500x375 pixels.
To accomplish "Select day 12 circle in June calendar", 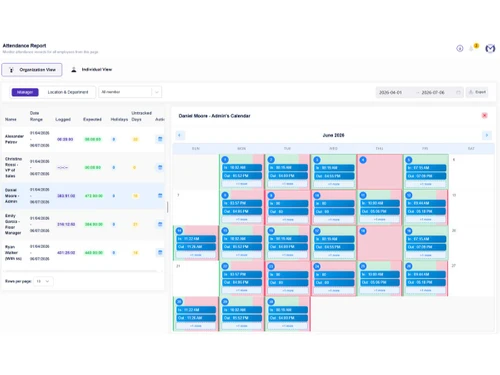I will (x=409, y=195).
